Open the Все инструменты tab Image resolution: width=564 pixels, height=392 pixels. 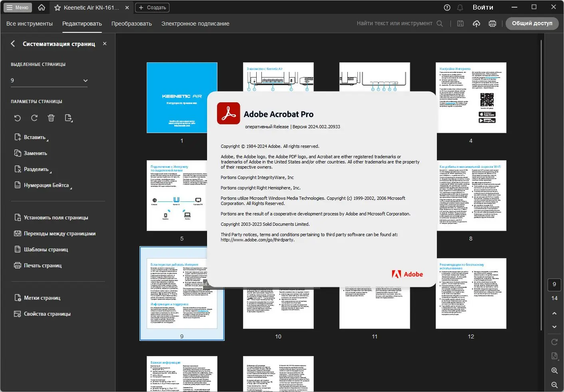30,24
